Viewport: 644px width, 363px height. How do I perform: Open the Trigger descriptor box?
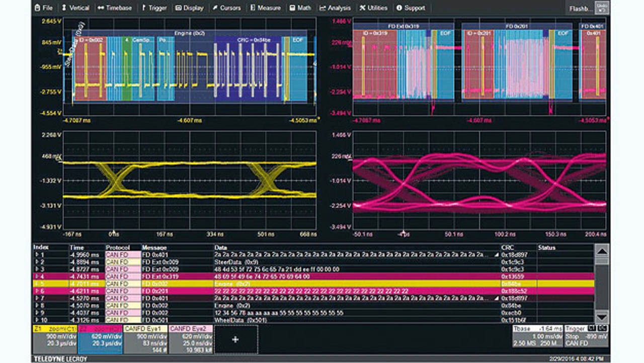pyautogui.click(x=587, y=336)
